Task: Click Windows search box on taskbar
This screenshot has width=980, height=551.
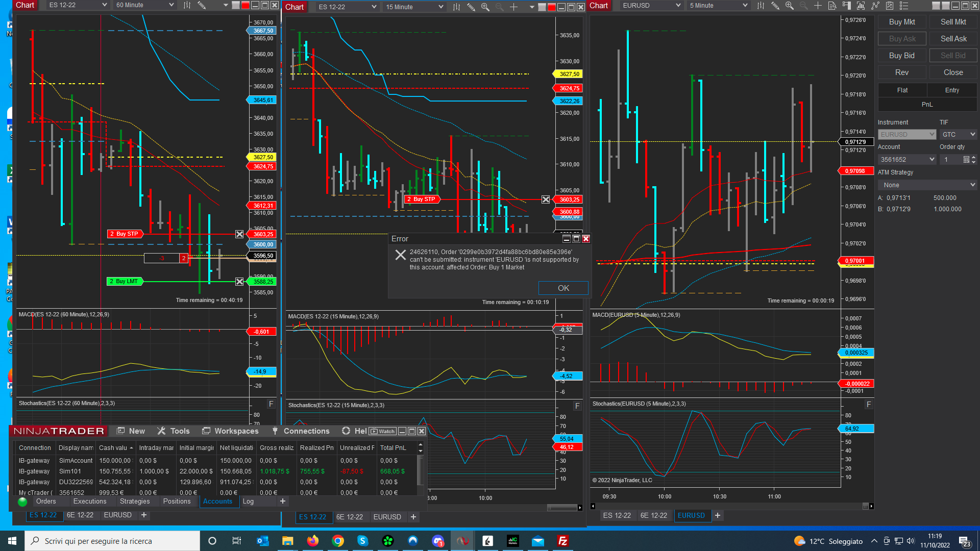Action: (112, 541)
